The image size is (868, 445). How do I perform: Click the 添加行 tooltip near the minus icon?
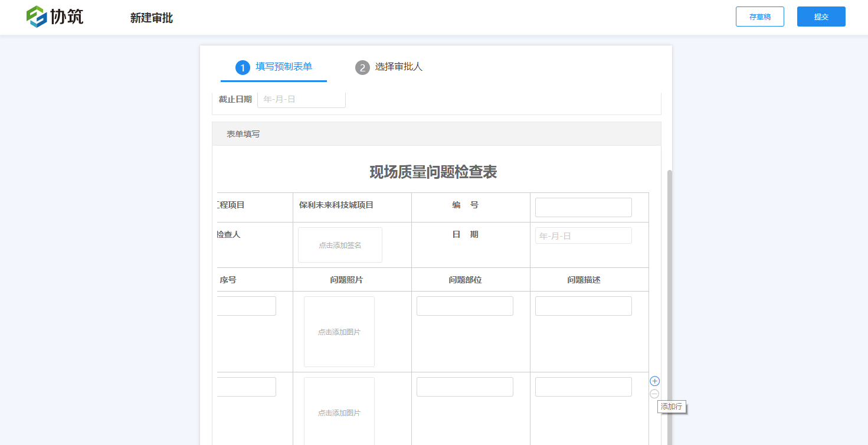tap(671, 407)
